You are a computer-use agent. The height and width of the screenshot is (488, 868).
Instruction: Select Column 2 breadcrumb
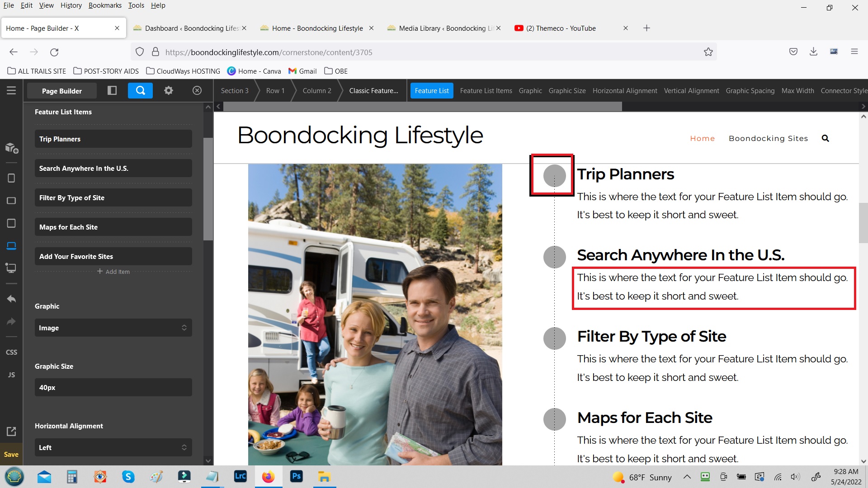317,90
